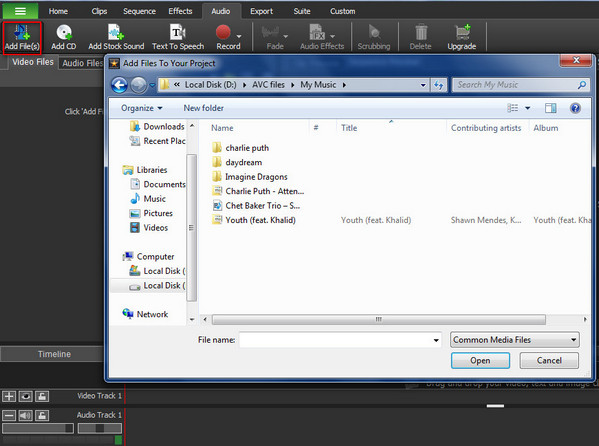Open the Organize dropdown menu
Screen dimensions: 599x446
click(141, 108)
